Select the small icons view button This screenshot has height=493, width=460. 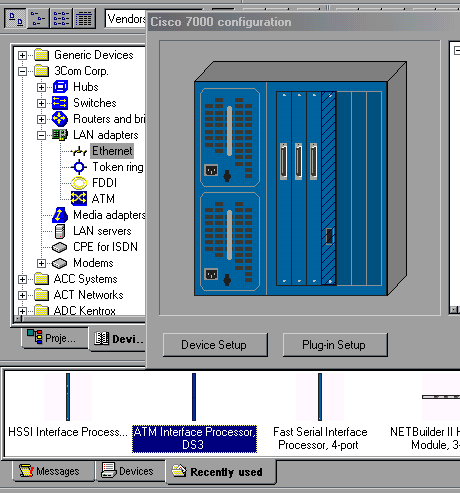click(x=38, y=19)
